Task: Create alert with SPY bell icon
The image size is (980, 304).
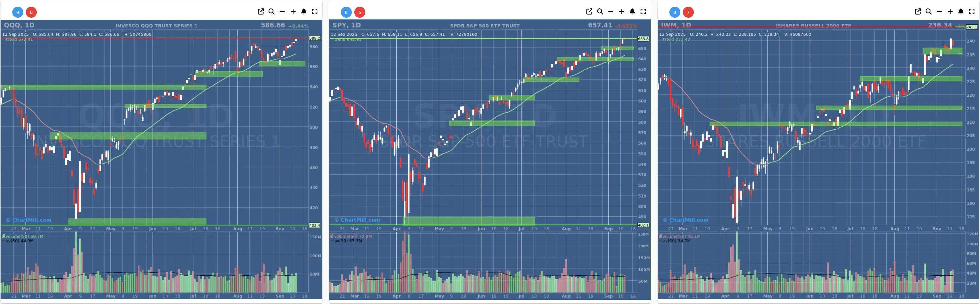Action: [632, 12]
